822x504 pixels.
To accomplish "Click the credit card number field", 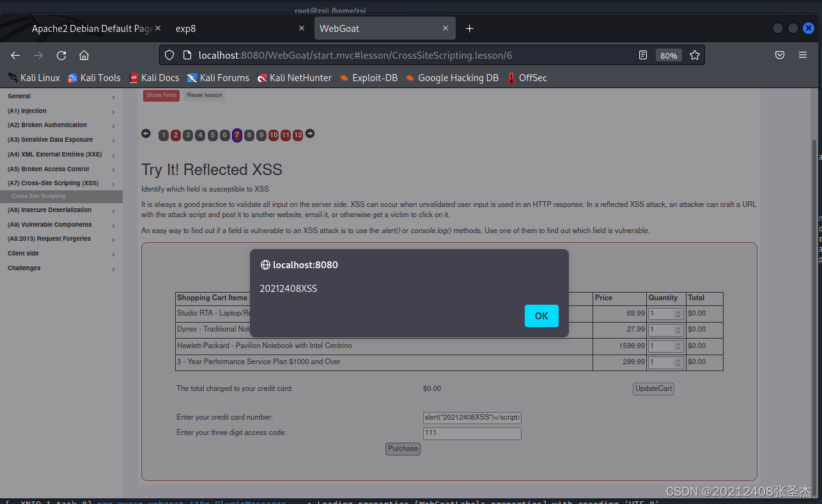I will coord(472,418).
